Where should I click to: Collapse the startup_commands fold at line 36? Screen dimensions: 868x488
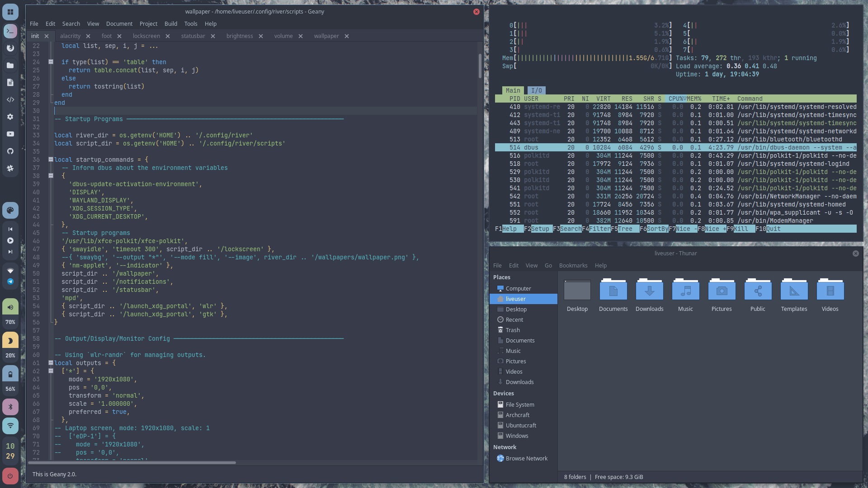coord(51,160)
